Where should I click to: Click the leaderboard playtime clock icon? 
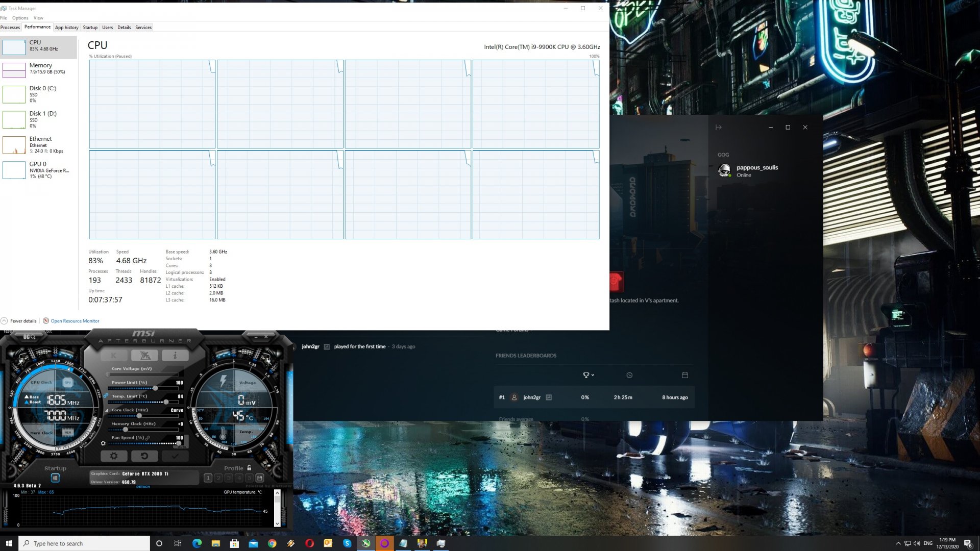tap(629, 375)
